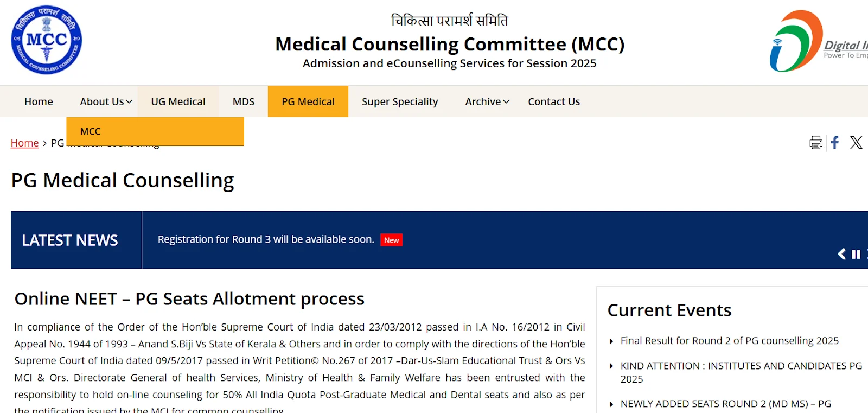
Task: Open the MCC item in the About Us submenu
Action: pyautogui.click(x=90, y=131)
